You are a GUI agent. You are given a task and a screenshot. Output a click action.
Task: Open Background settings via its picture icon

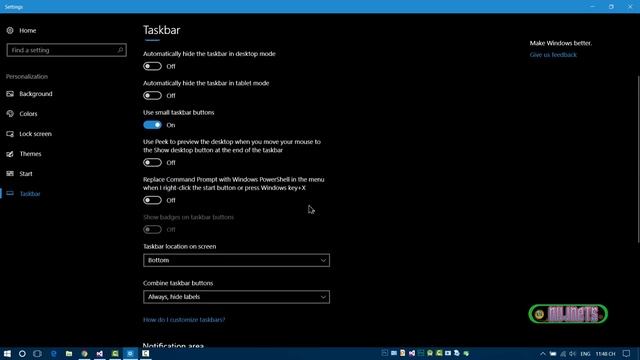pyautogui.click(x=10, y=94)
